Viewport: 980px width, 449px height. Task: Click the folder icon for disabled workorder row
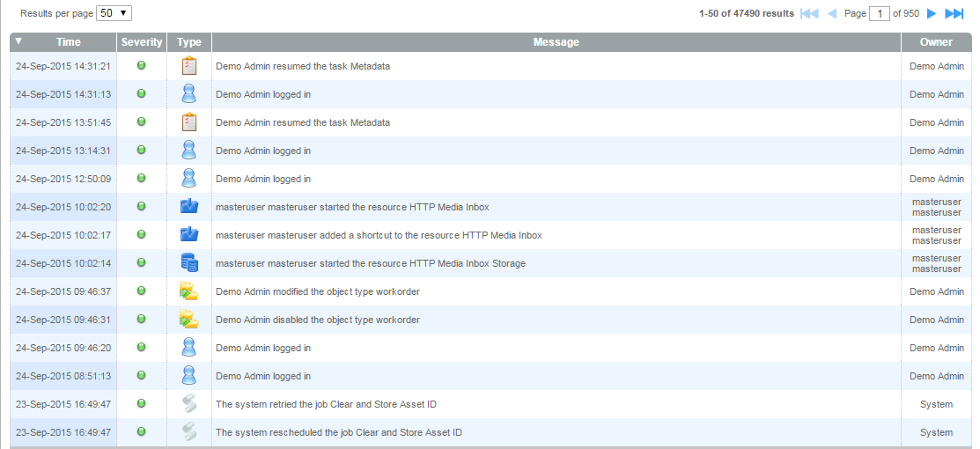pyautogui.click(x=188, y=320)
